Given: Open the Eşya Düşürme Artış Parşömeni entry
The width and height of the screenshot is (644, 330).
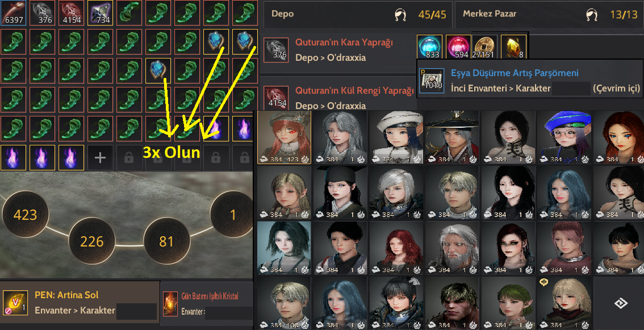Looking at the screenshot, I should (530, 80).
